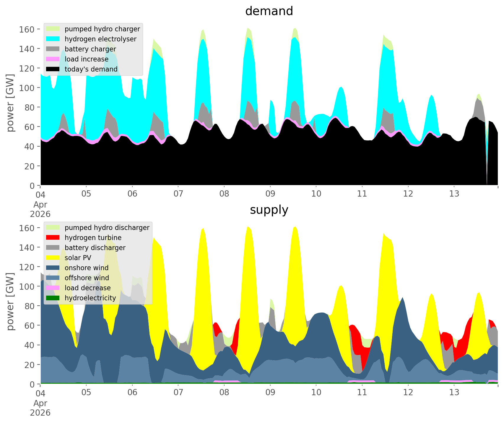Select date tick 11 on the supply chart
Image resolution: width=504 pixels, height=423 pixels.
362,393
